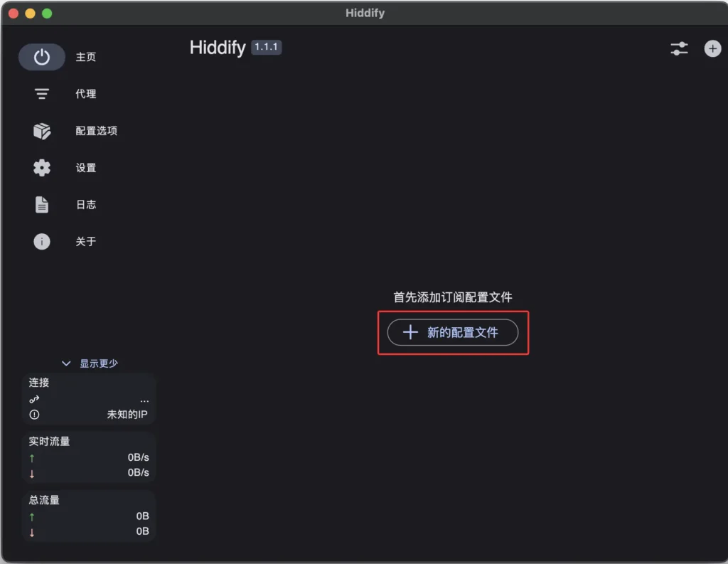
Task: Click the Hiddify heading text
Action: click(218, 48)
